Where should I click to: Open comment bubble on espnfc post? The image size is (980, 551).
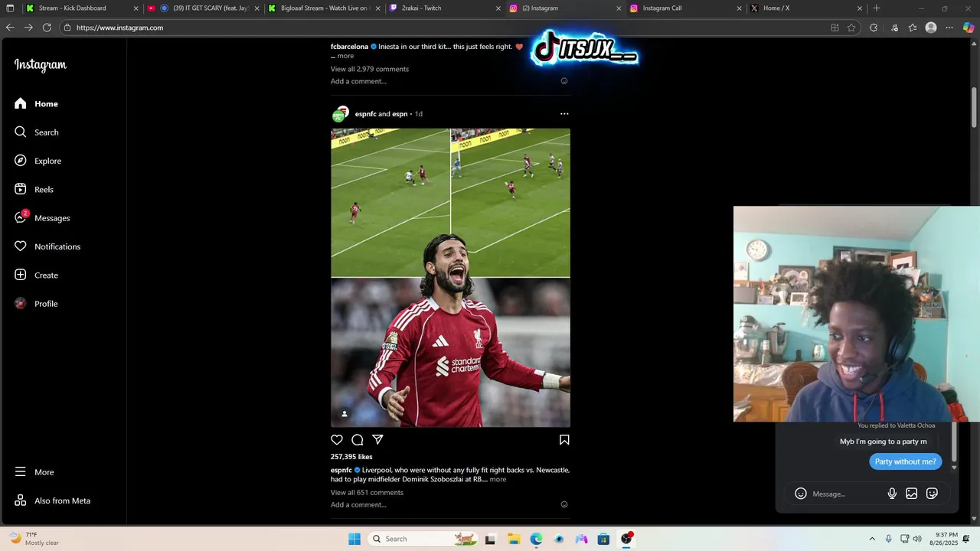pyautogui.click(x=357, y=439)
